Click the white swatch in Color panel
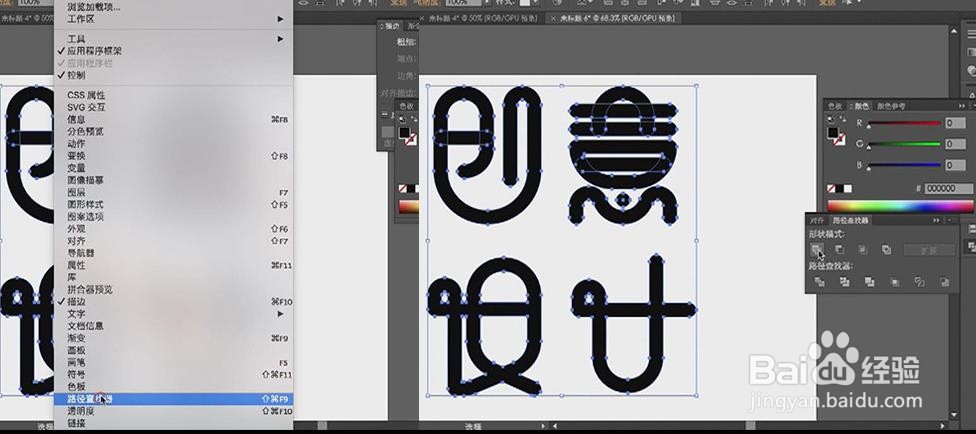The image size is (976, 434). click(x=847, y=189)
